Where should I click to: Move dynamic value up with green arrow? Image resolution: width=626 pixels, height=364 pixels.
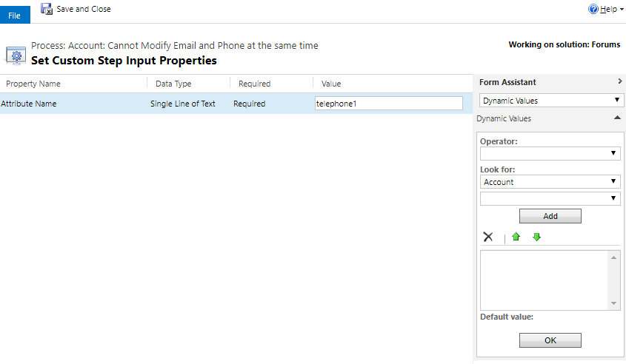pyautogui.click(x=516, y=237)
